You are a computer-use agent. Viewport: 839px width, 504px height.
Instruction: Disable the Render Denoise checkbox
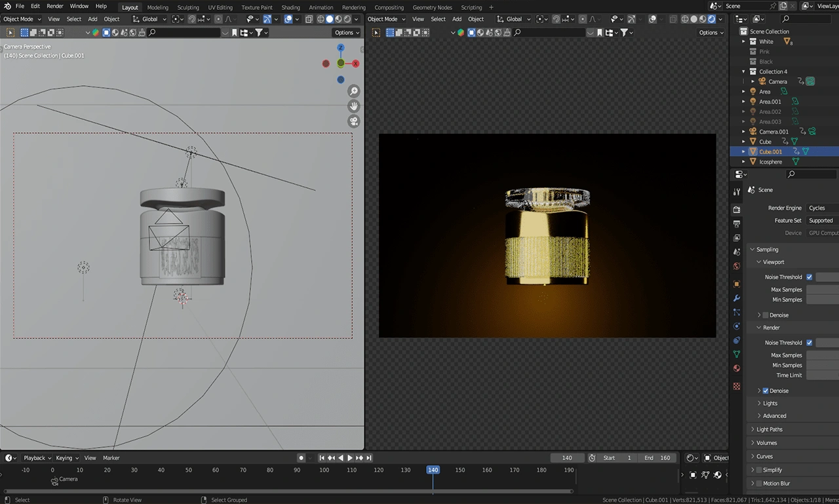[765, 391]
